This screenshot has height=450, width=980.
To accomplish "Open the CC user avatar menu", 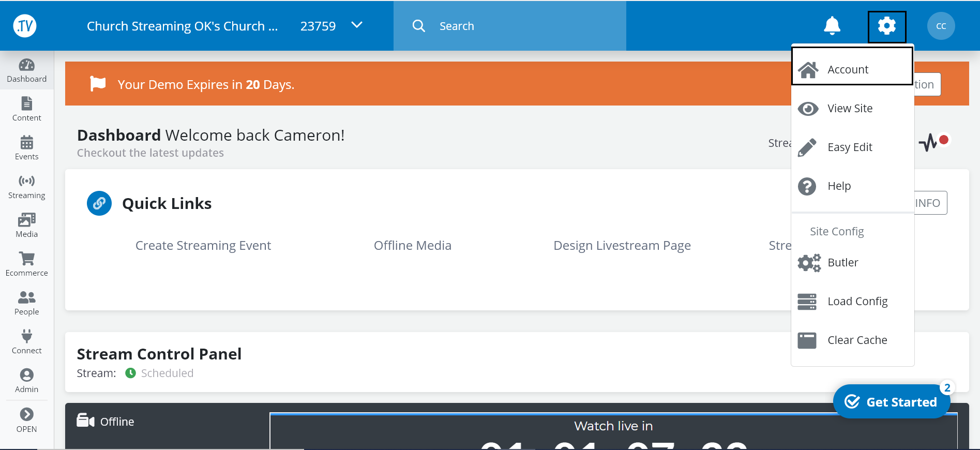I will (941, 26).
